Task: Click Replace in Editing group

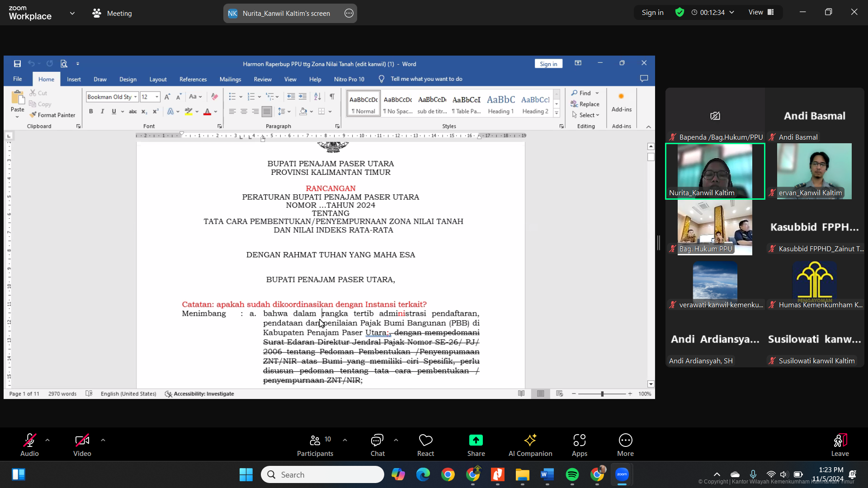Action: point(585,104)
